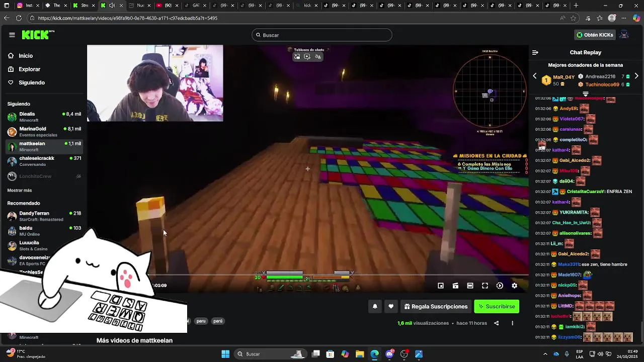Click the second perú tag
This screenshot has width=644, height=362.
(218, 321)
